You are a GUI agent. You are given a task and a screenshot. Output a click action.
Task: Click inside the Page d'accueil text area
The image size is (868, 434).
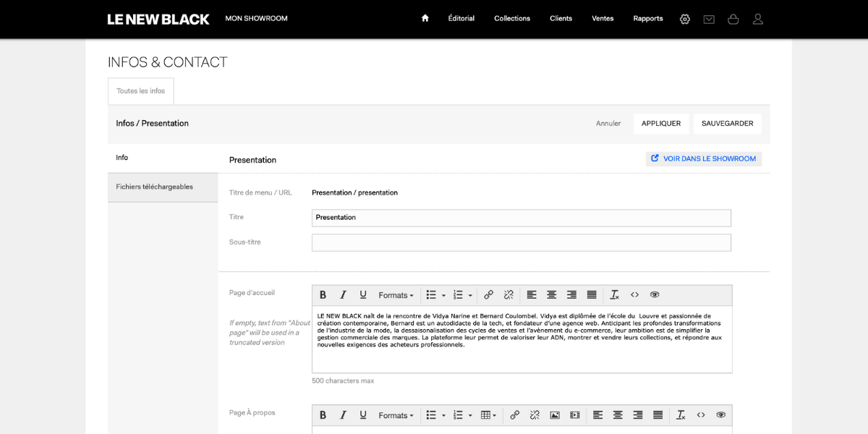click(522, 339)
